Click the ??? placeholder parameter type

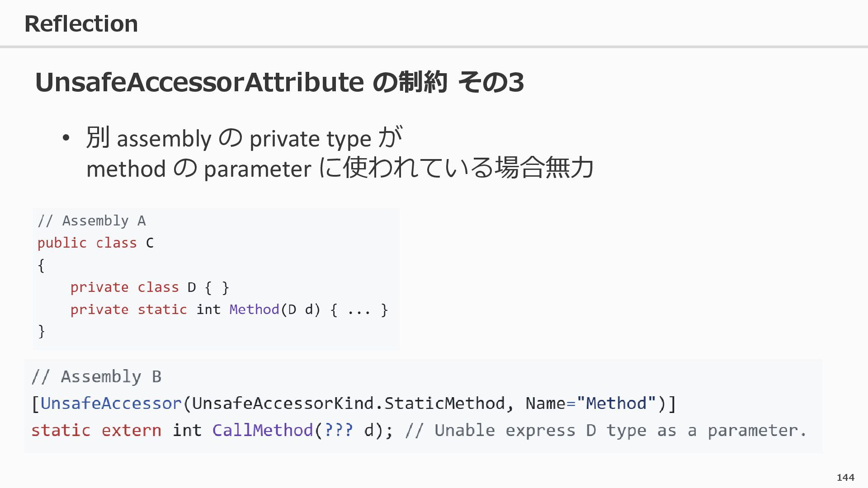click(x=339, y=430)
